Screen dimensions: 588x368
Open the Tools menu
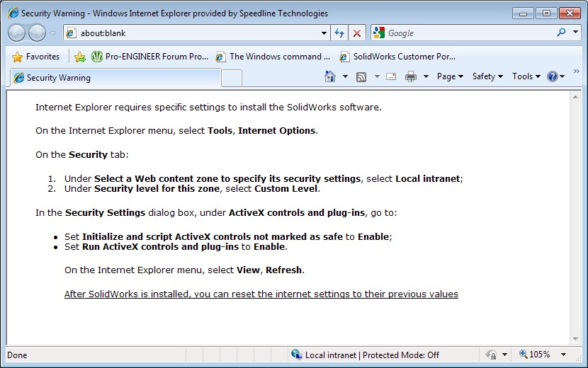point(526,76)
